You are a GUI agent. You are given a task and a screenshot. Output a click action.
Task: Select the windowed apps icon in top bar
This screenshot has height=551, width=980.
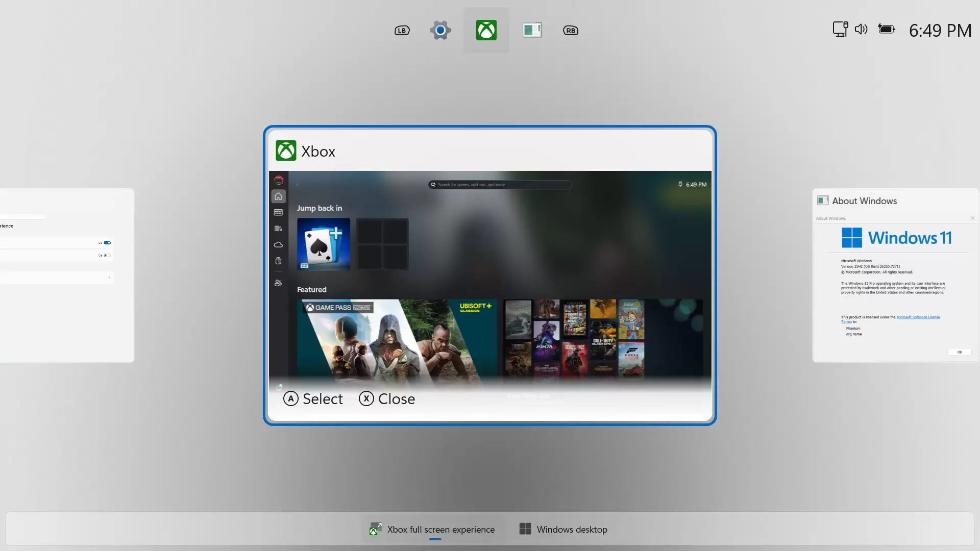(531, 30)
